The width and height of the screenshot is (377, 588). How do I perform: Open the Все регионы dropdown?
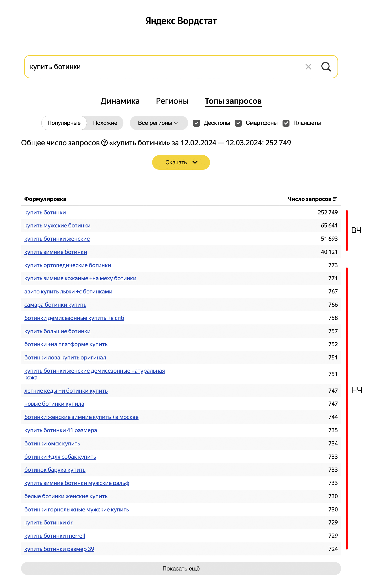159,123
